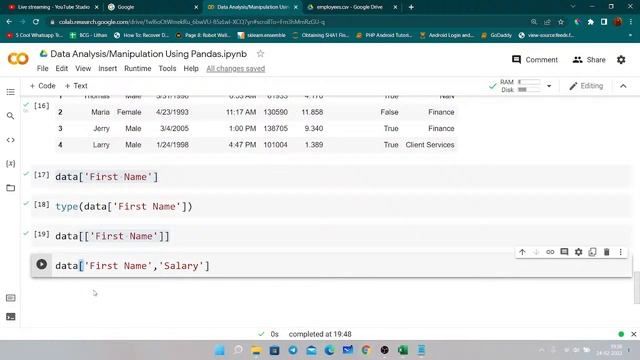Move cell down arrow icon
The width and height of the screenshot is (640, 360).
tap(536, 252)
